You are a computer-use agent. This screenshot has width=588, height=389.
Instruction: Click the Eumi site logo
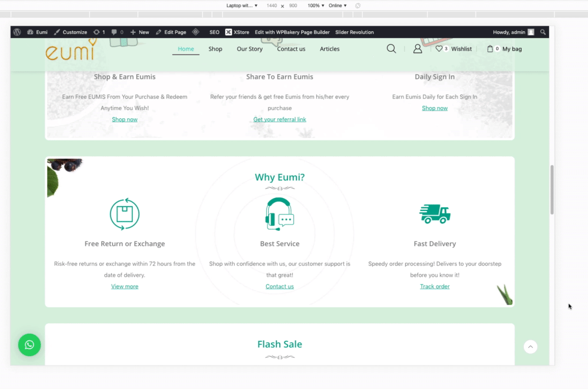tap(71, 49)
